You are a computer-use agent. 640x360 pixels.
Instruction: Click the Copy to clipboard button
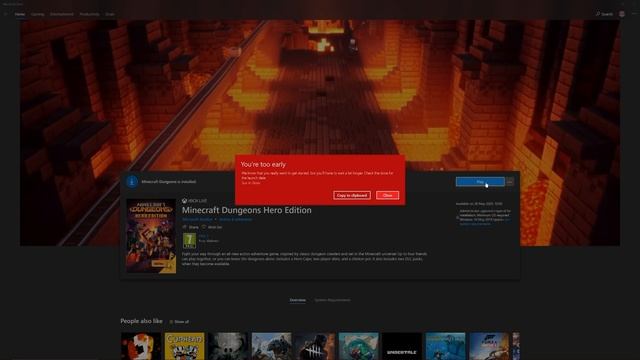pos(352,195)
